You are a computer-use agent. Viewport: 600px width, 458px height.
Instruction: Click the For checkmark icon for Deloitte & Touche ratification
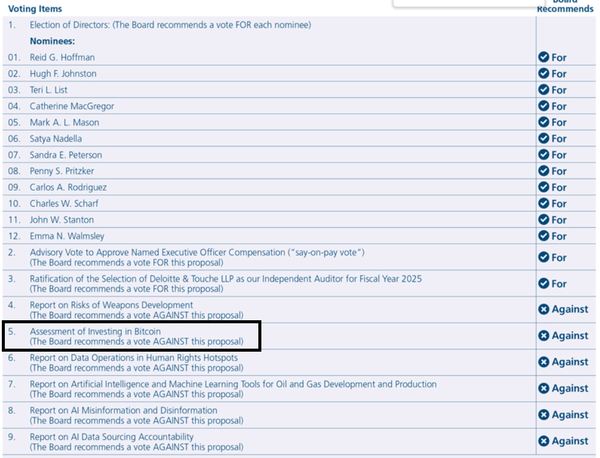tap(543, 284)
